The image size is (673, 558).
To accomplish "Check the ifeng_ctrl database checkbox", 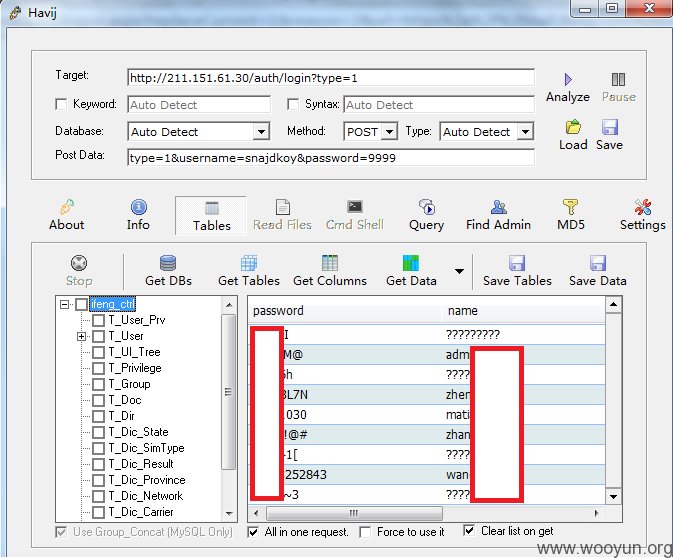I will point(82,304).
